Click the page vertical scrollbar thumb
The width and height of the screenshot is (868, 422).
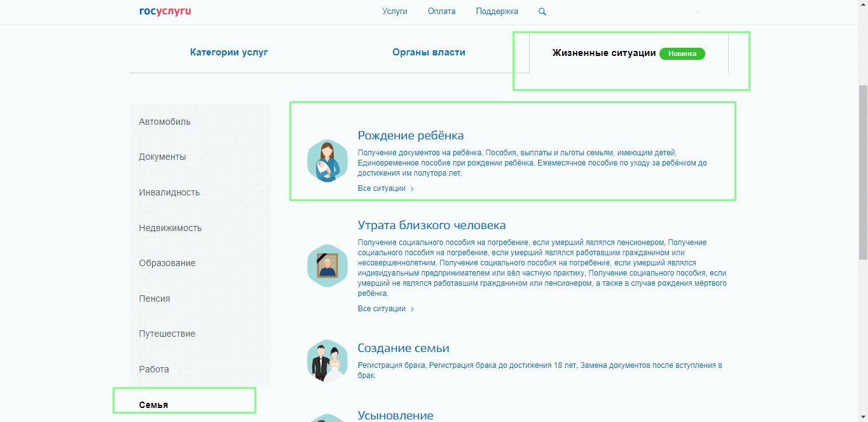tap(863, 172)
